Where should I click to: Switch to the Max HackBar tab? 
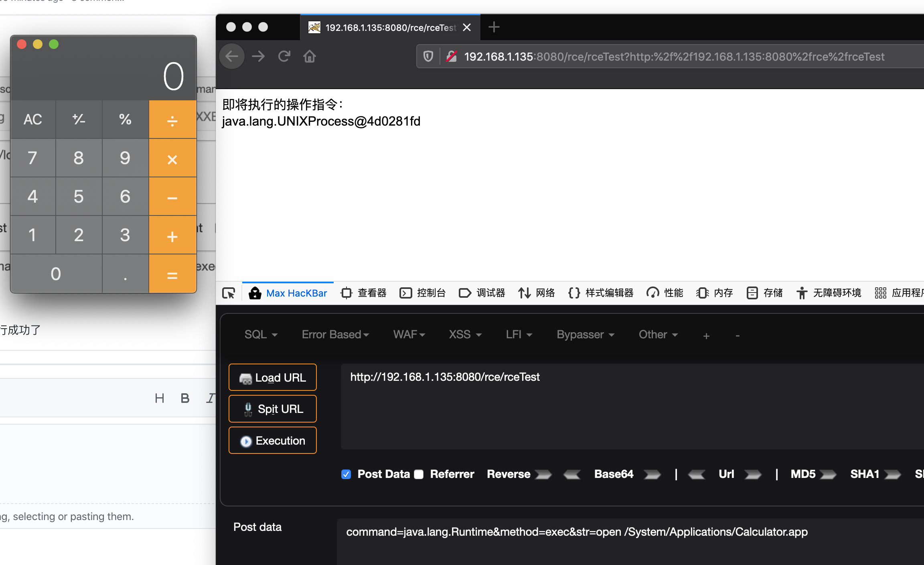pyautogui.click(x=288, y=293)
